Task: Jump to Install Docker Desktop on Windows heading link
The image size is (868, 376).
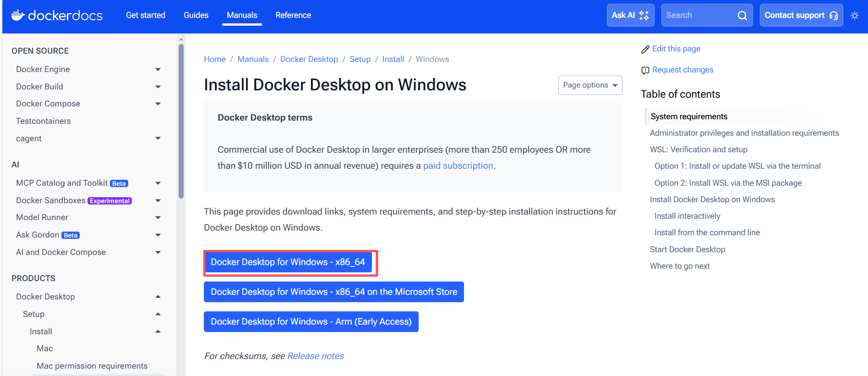Action: click(712, 199)
